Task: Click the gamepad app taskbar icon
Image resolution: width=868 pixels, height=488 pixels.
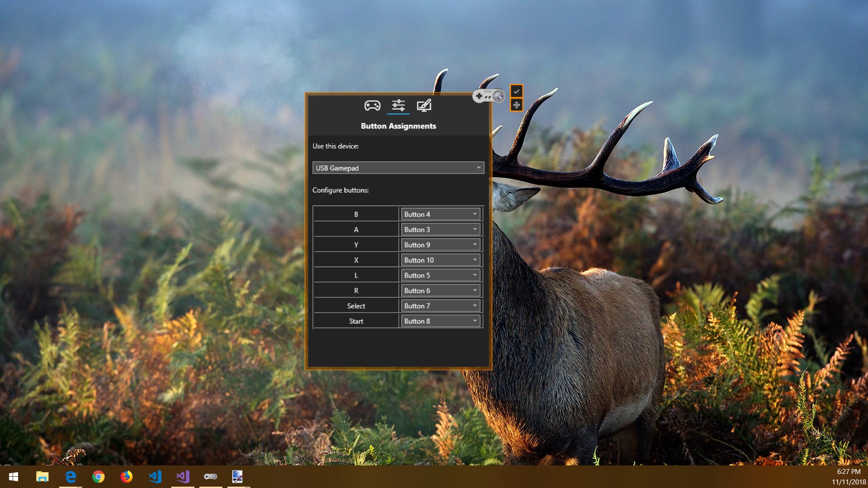Action: [211, 477]
